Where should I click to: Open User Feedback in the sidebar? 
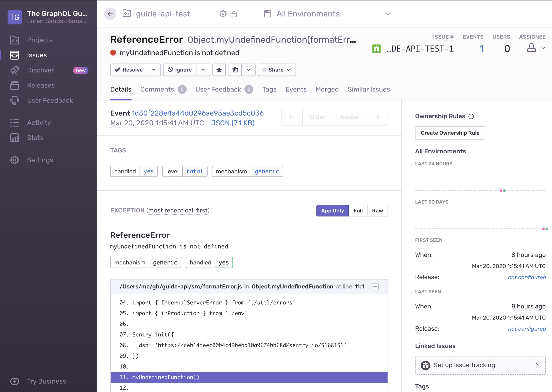click(50, 100)
